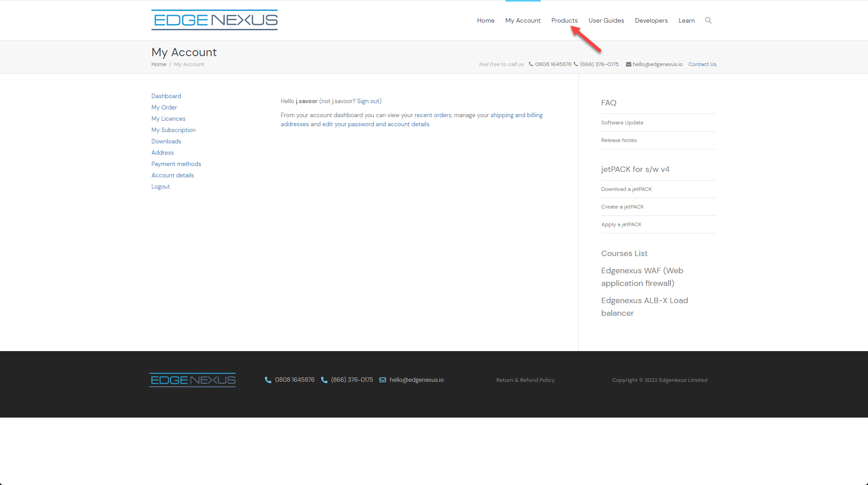
Task: Open My Order in account sidebar
Action: point(164,107)
